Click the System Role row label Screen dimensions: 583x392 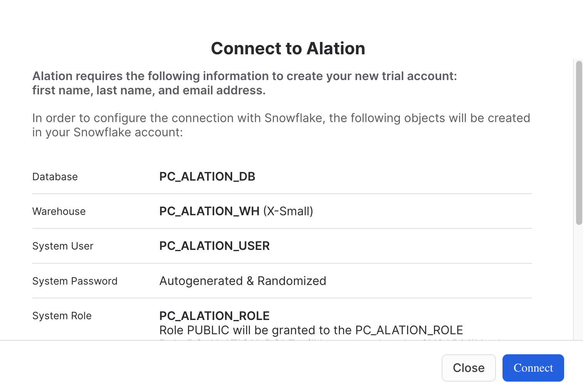(62, 316)
